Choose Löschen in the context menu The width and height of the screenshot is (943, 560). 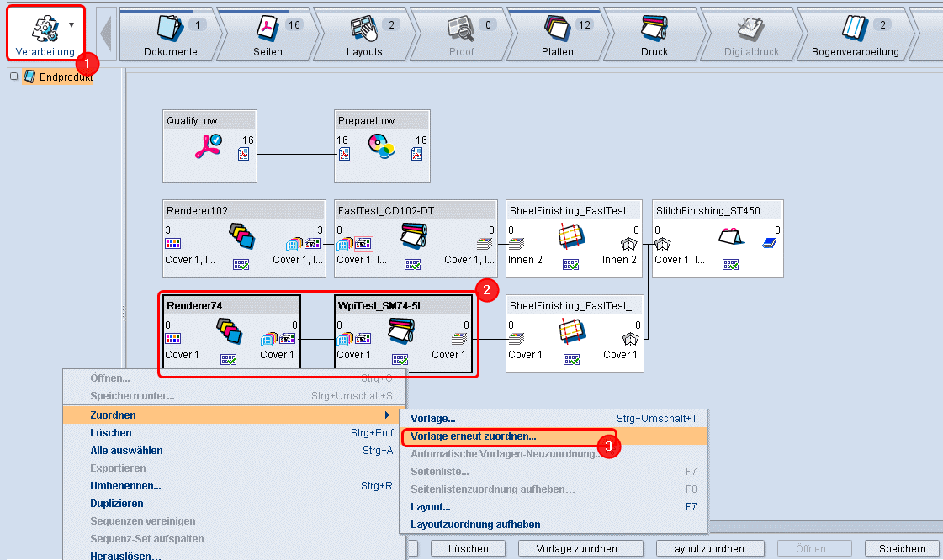pos(235,433)
